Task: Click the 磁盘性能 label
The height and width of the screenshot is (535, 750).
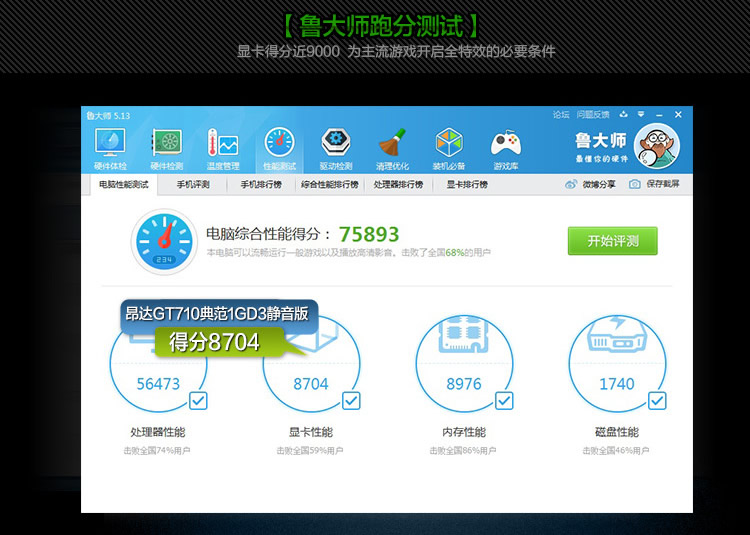Action: pyautogui.click(x=617, y=432)
